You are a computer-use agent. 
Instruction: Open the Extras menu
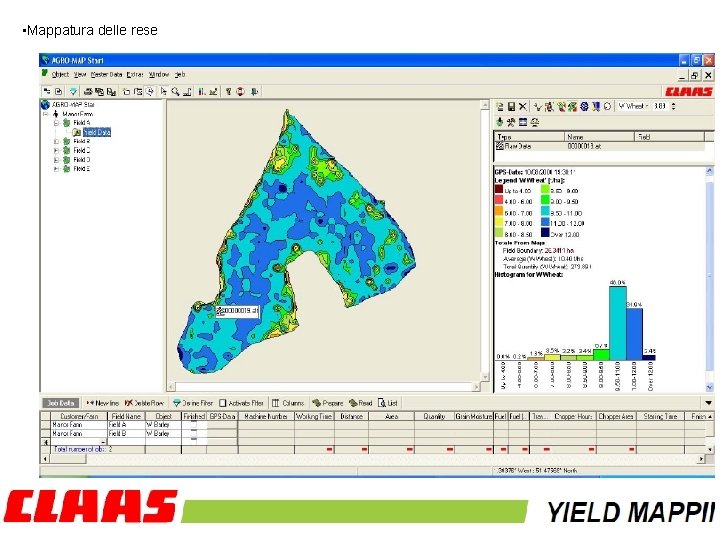(135, 74)
